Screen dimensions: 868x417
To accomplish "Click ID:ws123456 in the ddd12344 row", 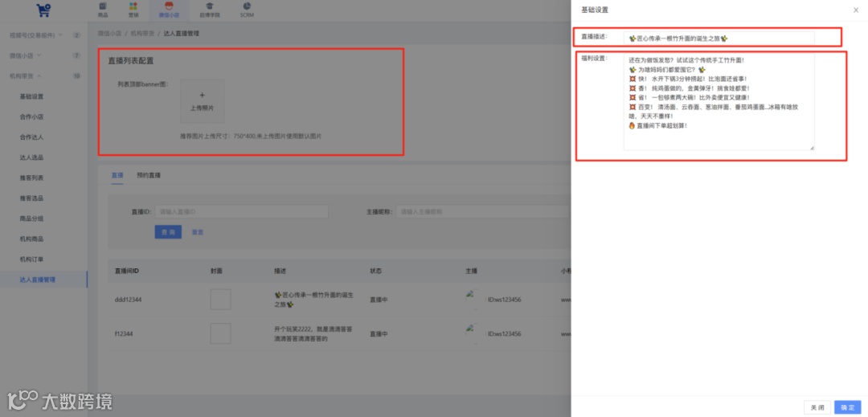I will (x=504, y=299).
